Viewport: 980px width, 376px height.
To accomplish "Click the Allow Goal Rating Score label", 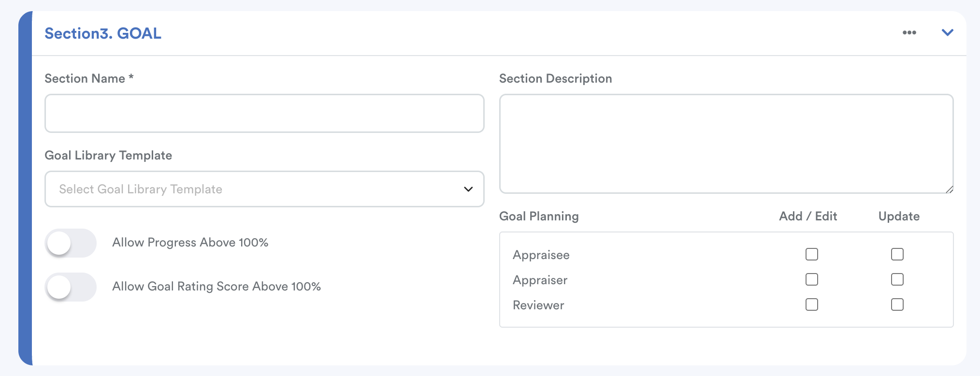I will pyautogui.click(x=216, y=287).
